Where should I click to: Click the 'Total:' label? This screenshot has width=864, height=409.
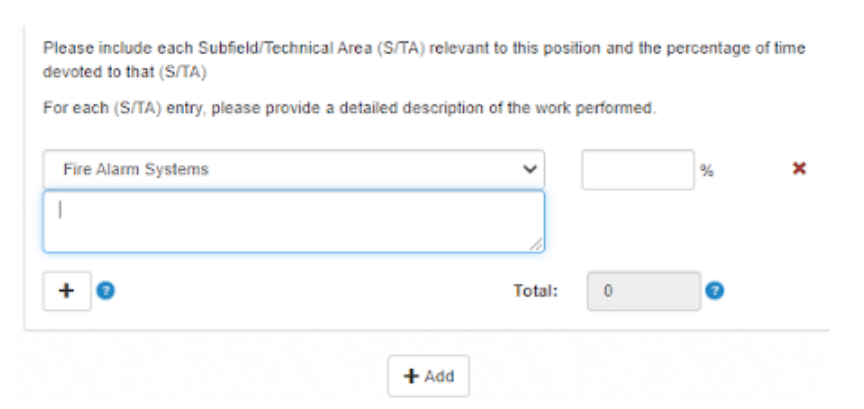[x=537, y=292]
